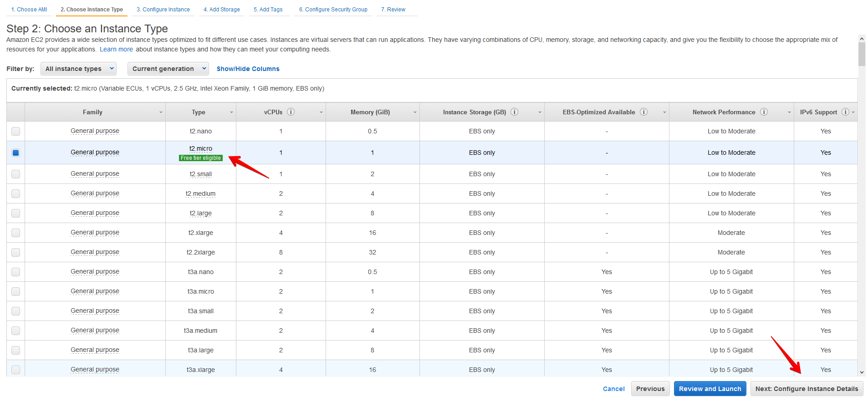Open EBS-Optimized column dropdown arrow
Viewport: 868px width, 402px height.
664,112
